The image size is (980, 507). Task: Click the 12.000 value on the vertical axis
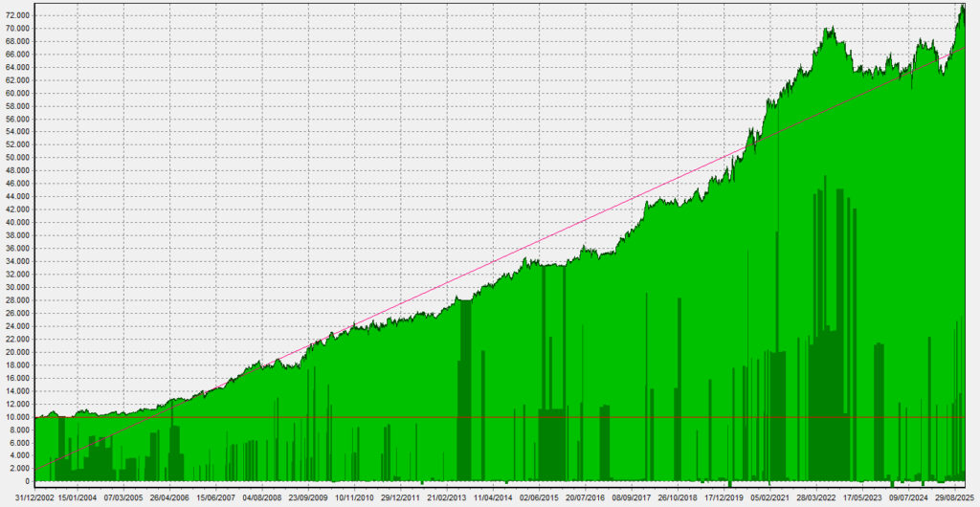20,404
